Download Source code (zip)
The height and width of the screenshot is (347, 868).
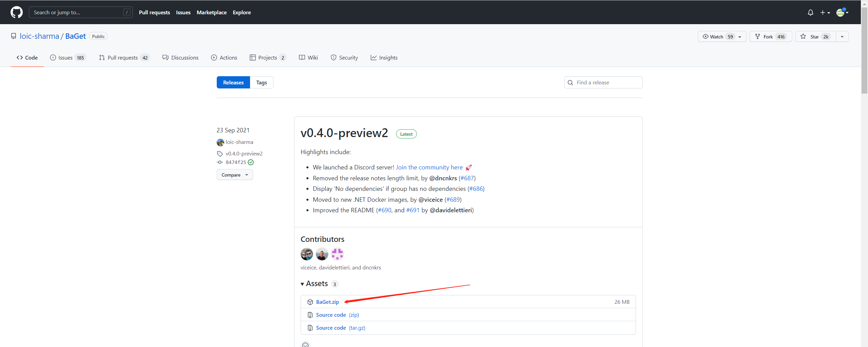click(x=337, y=315)
